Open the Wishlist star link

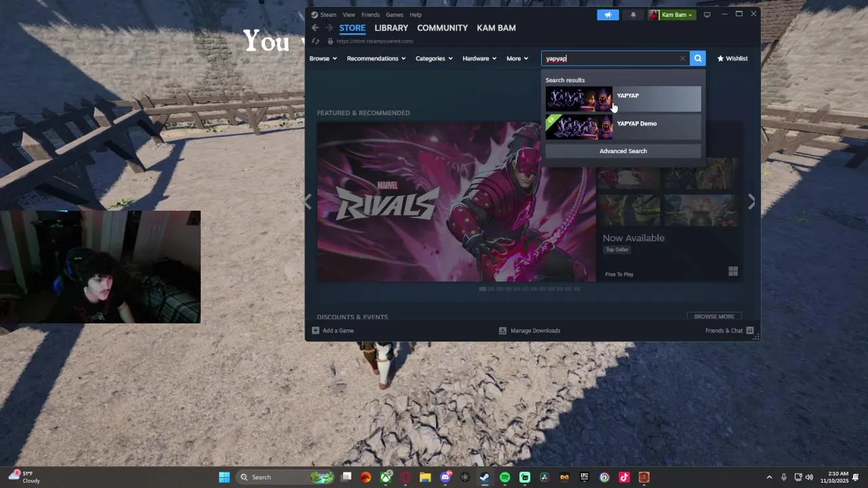tap(732, 58)
